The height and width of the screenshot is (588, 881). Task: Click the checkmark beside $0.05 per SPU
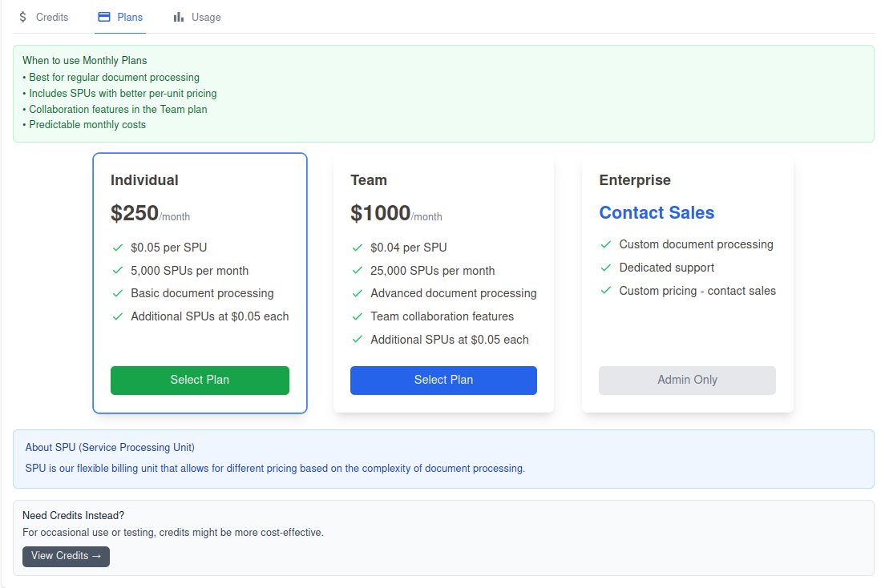[117, 247]
